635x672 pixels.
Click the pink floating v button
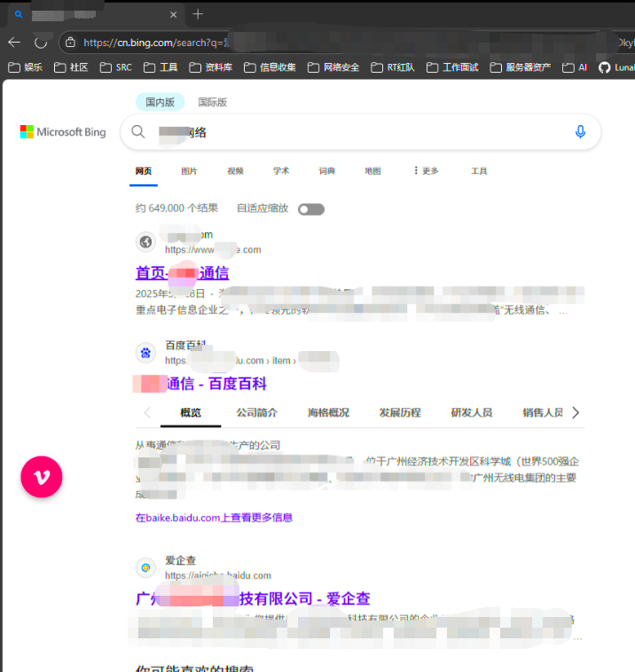[x=42, y=477]
